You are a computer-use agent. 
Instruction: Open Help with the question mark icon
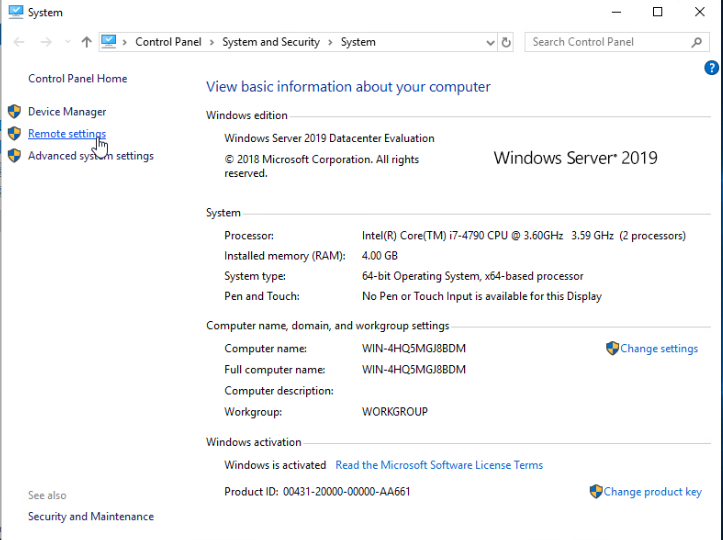click(711, 68)
